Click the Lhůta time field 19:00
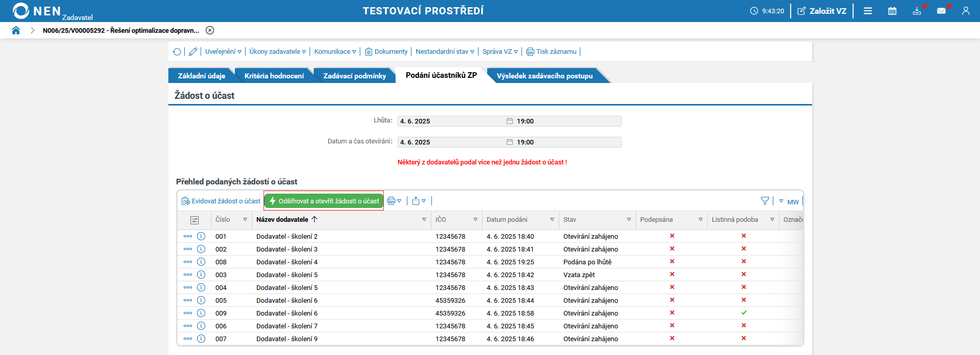The image size is (980, 355). pyautogui.click(x=568, y=121)
